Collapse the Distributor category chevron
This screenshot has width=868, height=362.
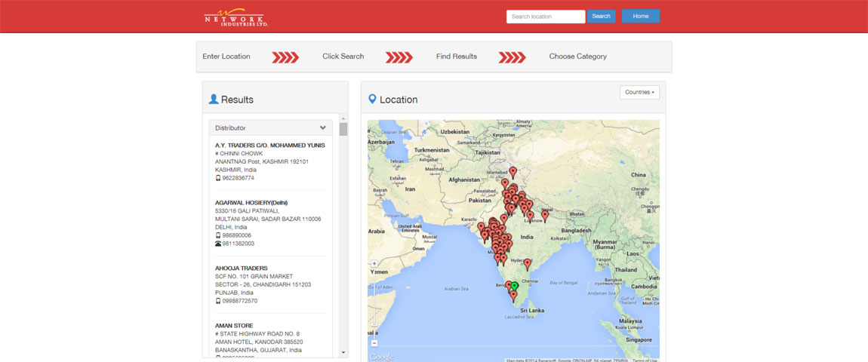pos(323,128)
